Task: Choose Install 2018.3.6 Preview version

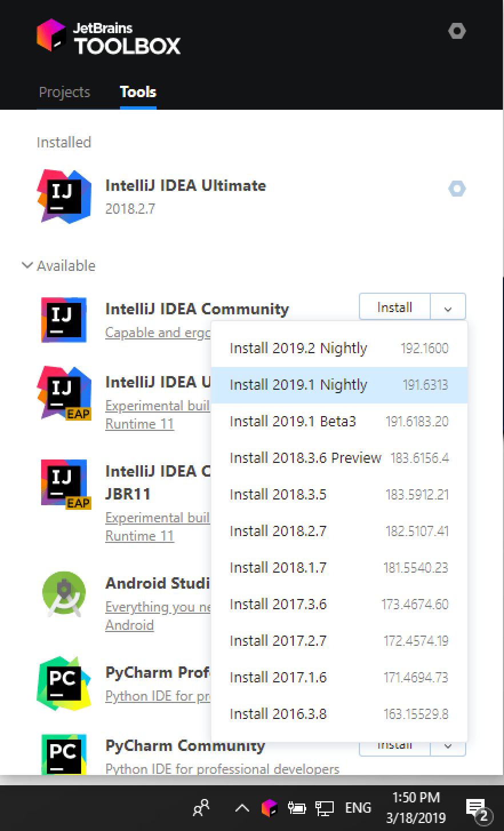Action: point(306,458)
